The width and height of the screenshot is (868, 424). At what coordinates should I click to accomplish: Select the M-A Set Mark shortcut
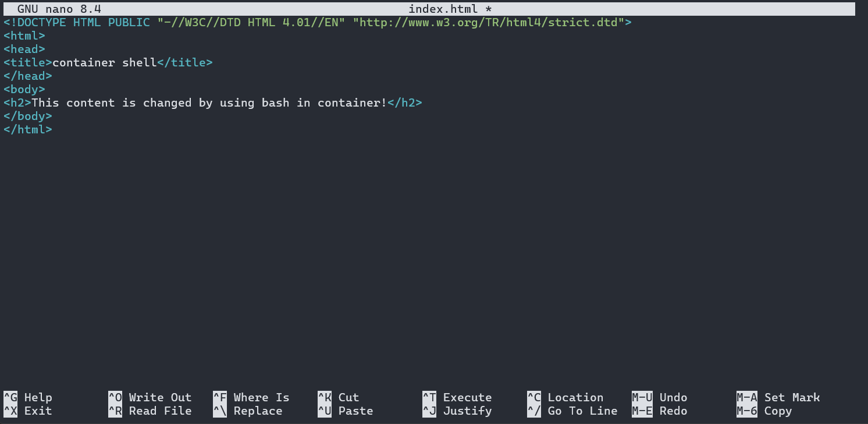(778, 397)
